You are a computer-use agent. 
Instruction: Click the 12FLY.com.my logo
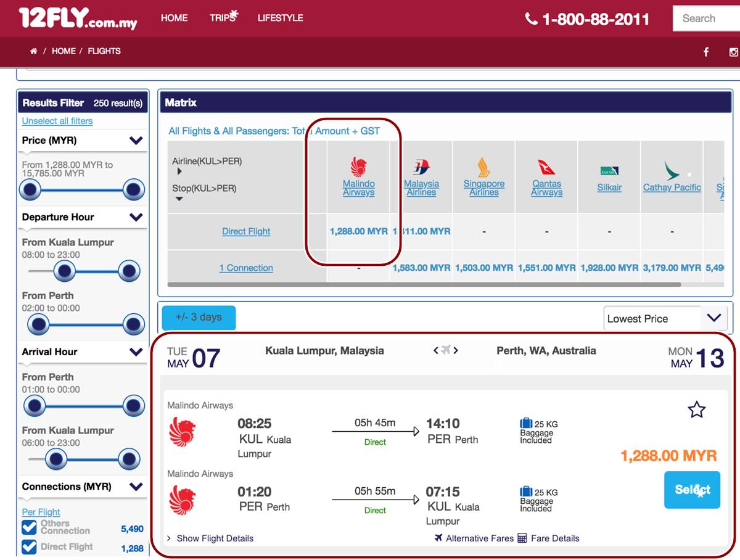pyautogui.click(x=78, y=19)
